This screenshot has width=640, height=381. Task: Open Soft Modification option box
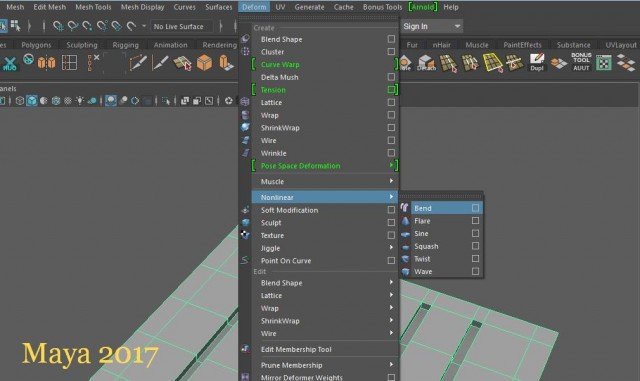point(391,209)
